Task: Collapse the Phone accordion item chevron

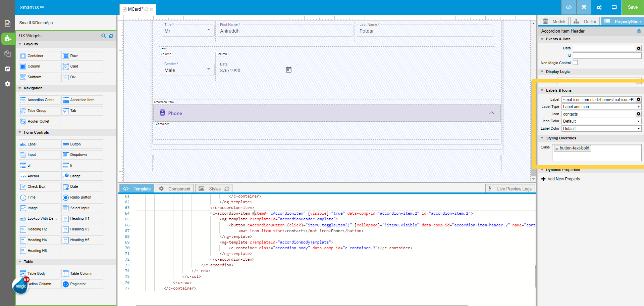Action: coord(491,113)
